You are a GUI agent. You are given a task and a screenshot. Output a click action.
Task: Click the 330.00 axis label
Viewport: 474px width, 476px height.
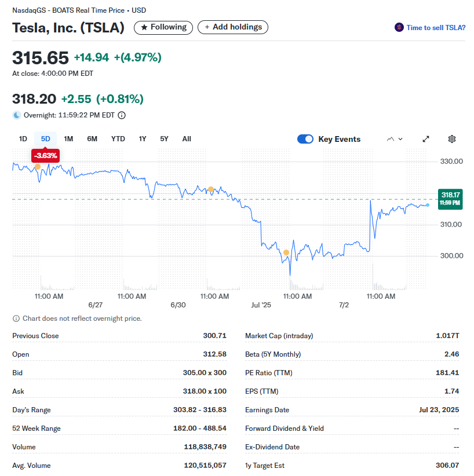[451, 161]
